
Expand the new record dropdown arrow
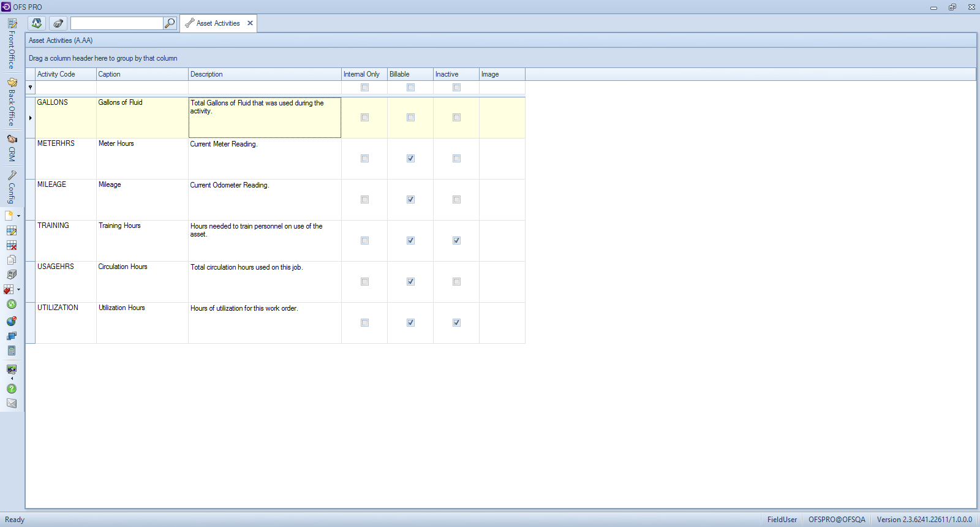click(x=18, y=216)
